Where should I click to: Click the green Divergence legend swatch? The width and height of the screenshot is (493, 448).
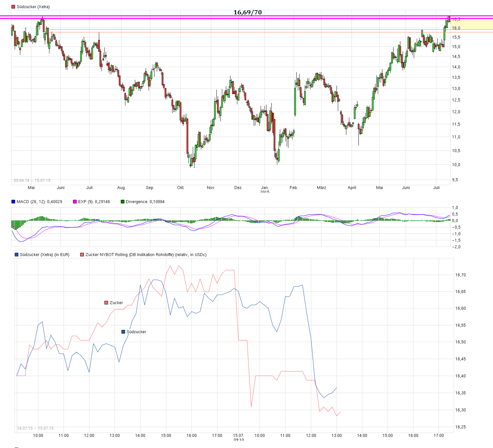tap(123, 202)
